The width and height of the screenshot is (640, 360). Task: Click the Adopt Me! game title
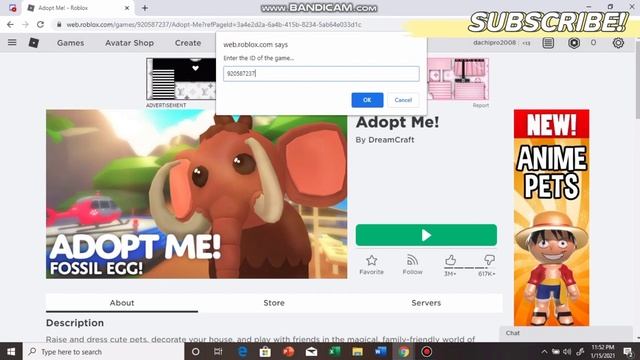[397, 122]
